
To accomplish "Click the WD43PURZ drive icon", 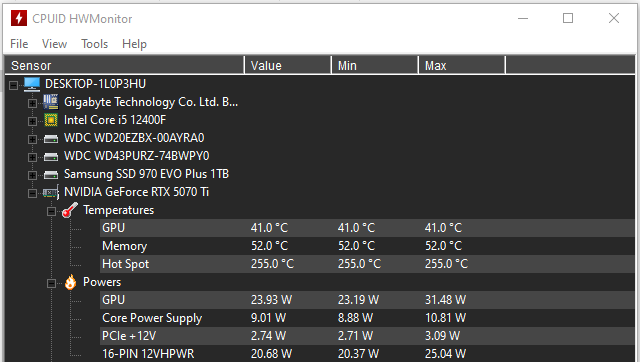I will (x=51, y=157).
